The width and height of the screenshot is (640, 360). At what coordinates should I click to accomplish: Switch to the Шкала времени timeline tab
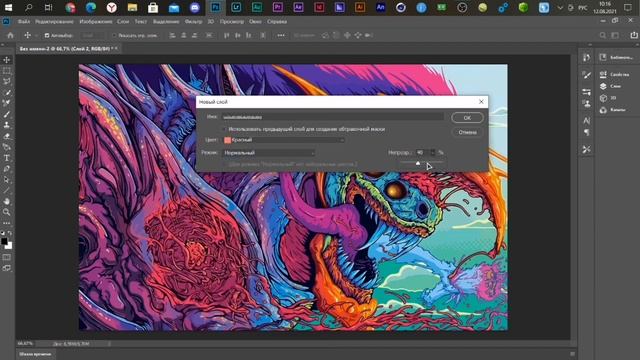coord(35,354)
